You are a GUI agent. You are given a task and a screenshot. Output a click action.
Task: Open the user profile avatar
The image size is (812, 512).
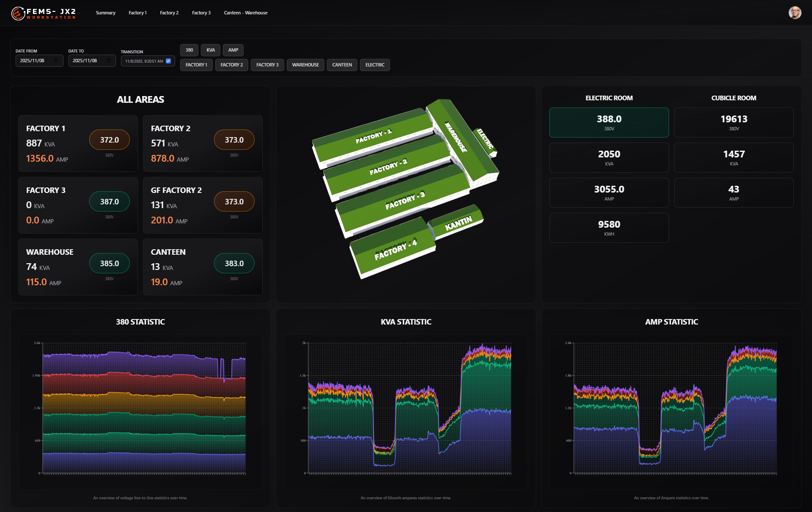point(795,13)
